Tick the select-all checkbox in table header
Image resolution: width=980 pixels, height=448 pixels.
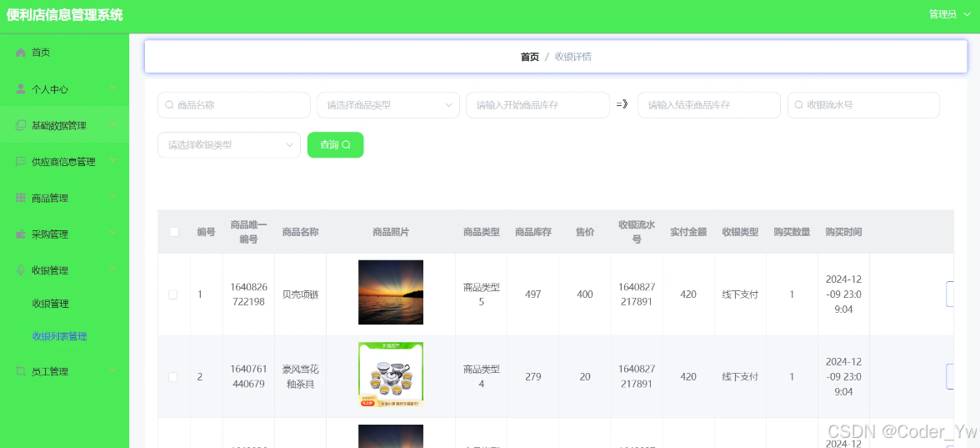point(173,232)
